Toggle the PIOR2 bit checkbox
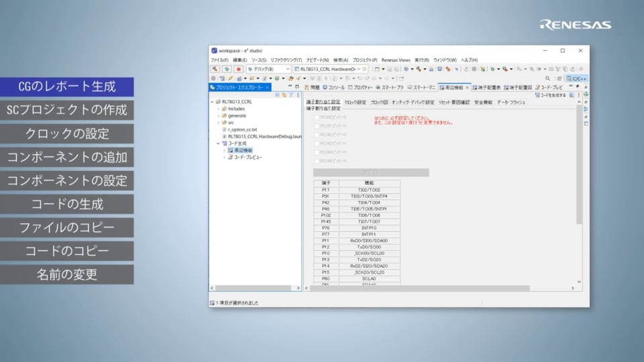 (316, 135)
